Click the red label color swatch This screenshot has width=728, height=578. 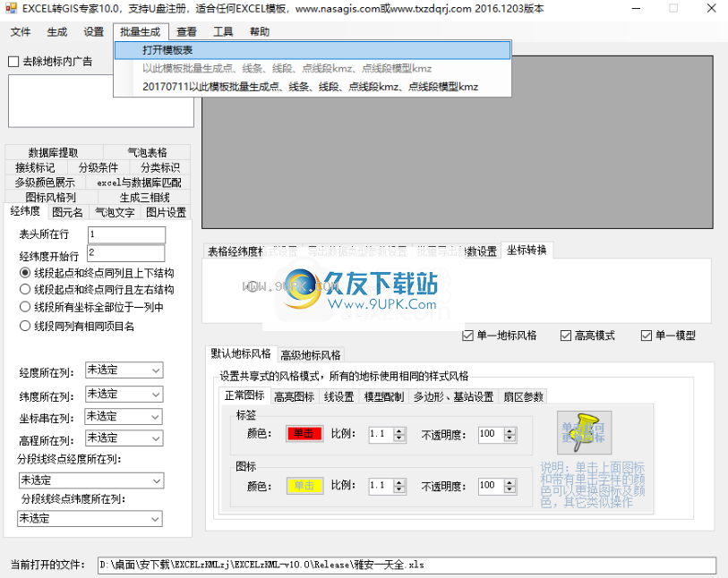click(304, 434)
